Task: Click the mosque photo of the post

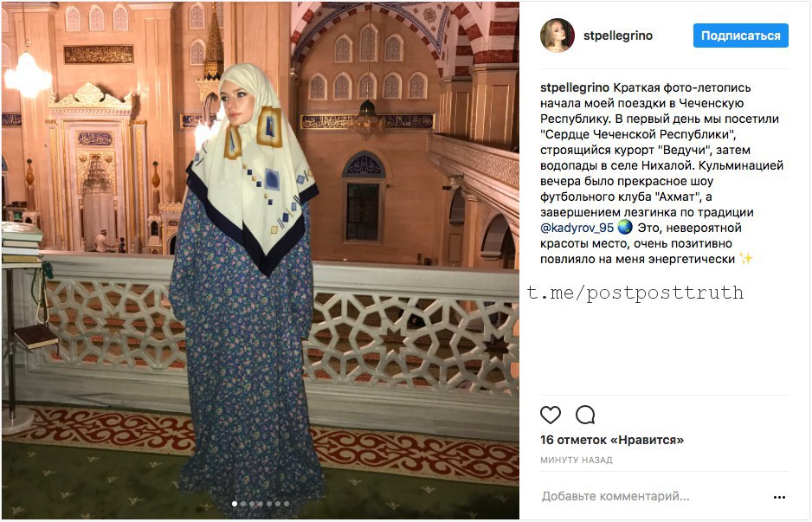Action: [260, 261]
